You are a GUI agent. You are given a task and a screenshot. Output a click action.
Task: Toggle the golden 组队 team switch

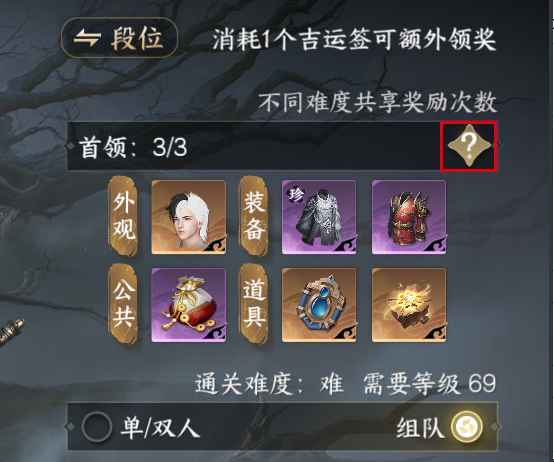(467, 427)
